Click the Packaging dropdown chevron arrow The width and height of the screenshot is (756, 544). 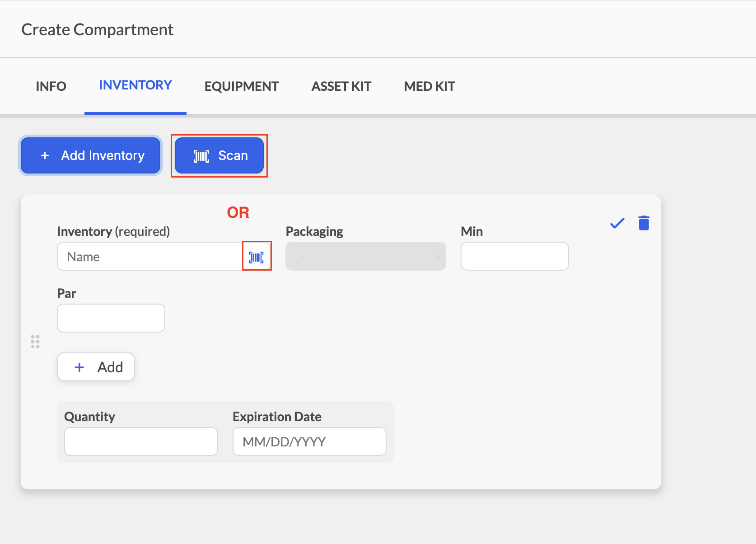click(x=438, y=256)
